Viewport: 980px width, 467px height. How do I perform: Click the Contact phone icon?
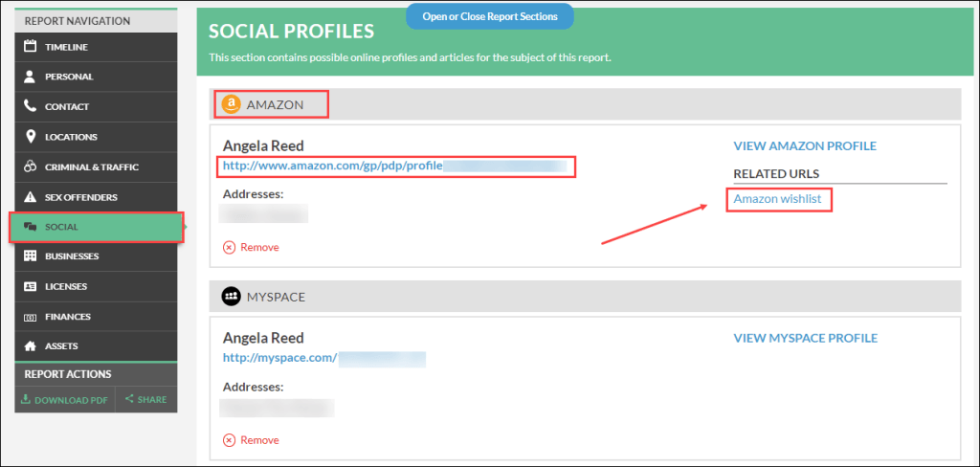coord(30,106)
